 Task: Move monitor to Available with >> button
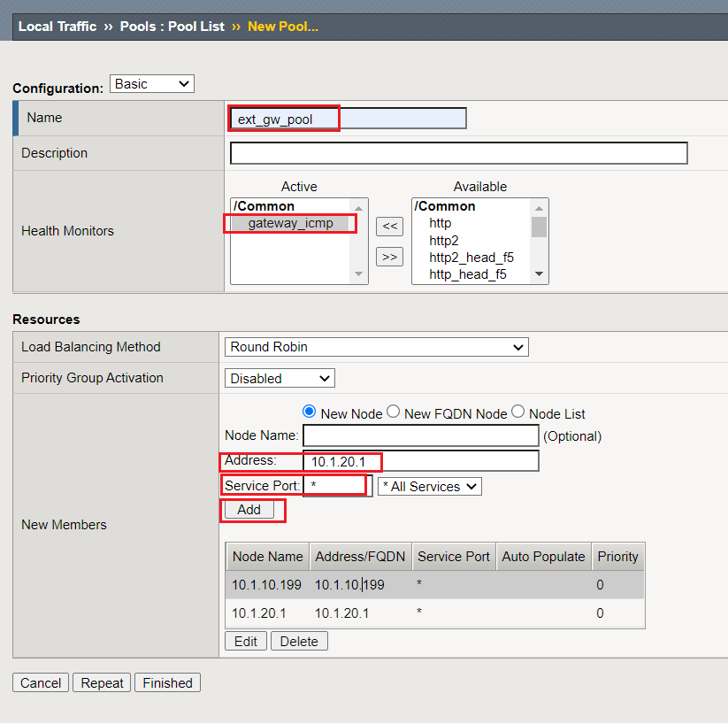coord(389,257)
